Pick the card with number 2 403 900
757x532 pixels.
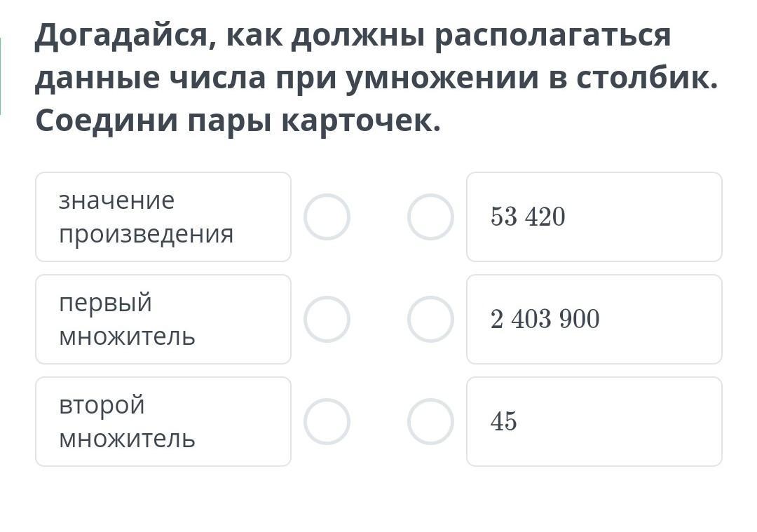594,320
